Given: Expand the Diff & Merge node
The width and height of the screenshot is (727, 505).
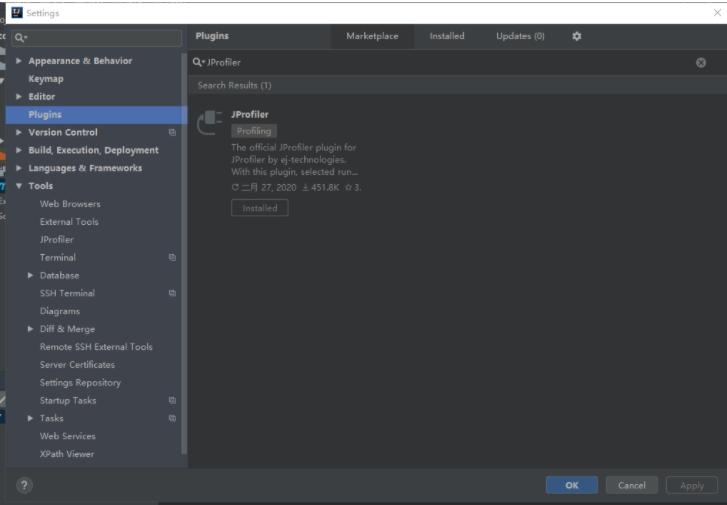Looking at the screenshot, I should (30, 329).
